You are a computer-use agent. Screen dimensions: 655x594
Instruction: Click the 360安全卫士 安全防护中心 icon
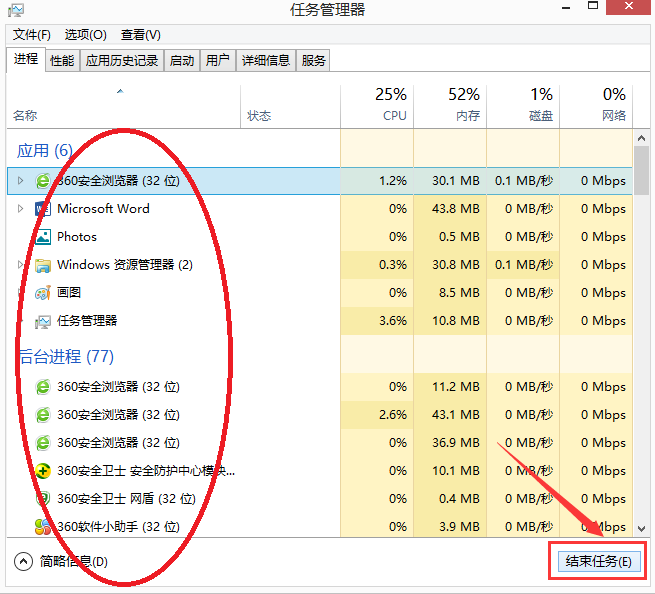coord(43,471)
